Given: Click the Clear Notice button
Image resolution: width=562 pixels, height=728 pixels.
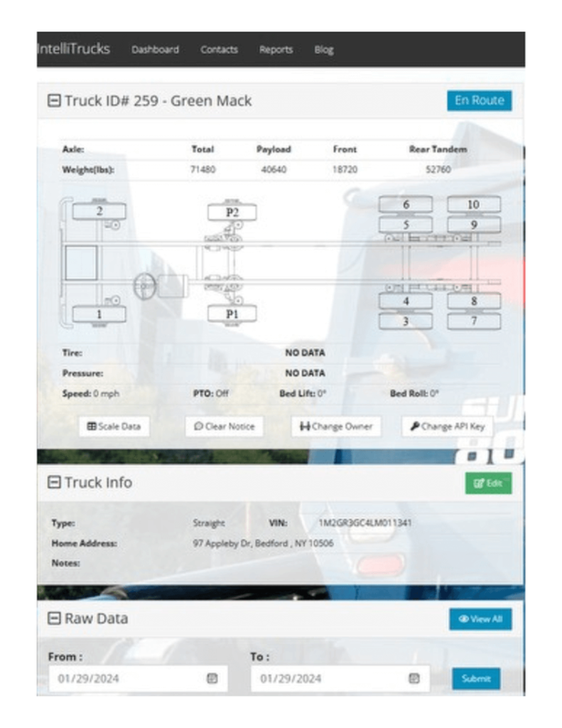Looking at the screenshot, I should (224, 427).
